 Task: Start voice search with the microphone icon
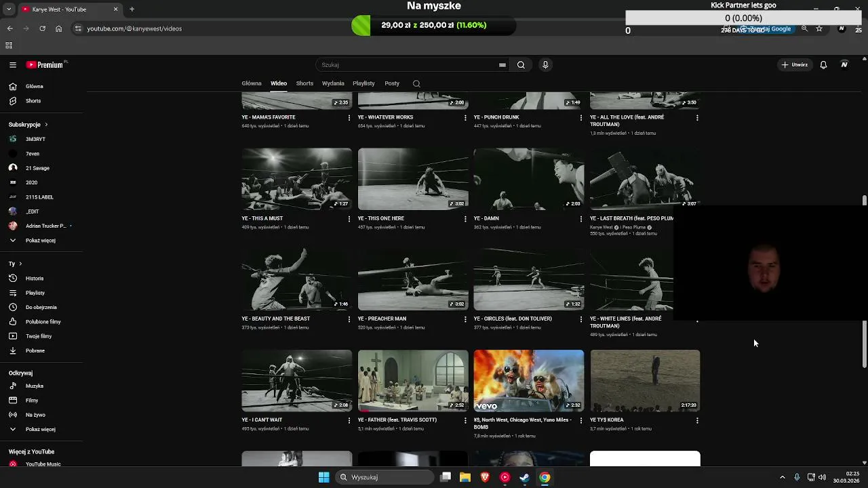pos(545,65)
